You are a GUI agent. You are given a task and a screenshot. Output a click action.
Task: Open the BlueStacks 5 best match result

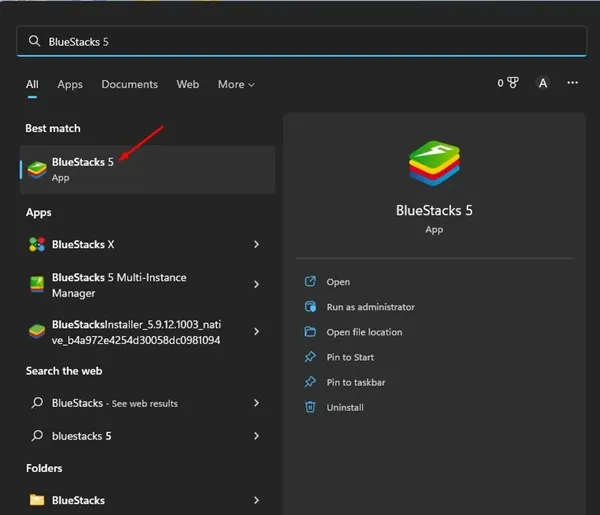83,169
